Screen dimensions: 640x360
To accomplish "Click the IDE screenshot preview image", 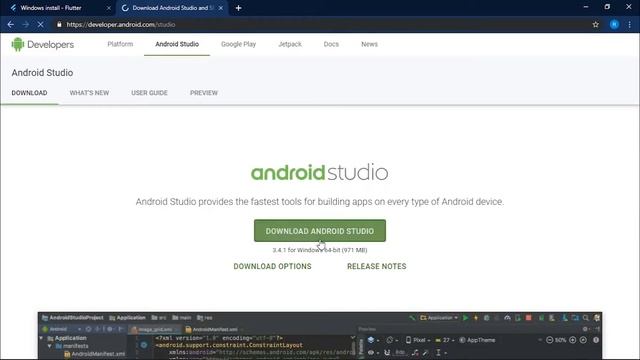I will click(x=320, y=336).
